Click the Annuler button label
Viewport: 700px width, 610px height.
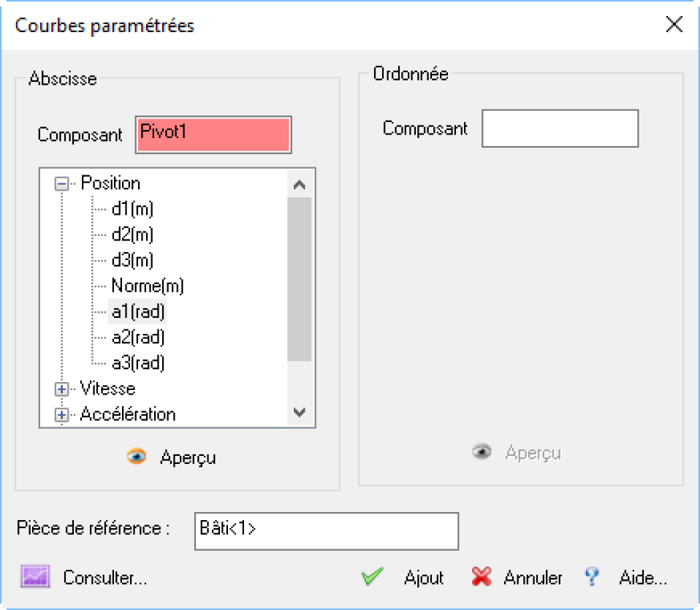pos(533,578)
